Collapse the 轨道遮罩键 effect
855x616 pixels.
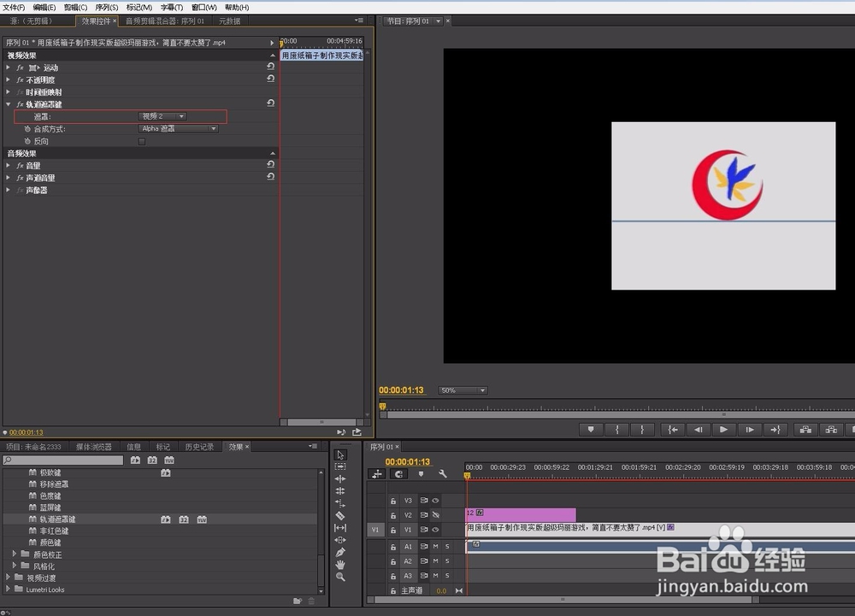point(9,104)
